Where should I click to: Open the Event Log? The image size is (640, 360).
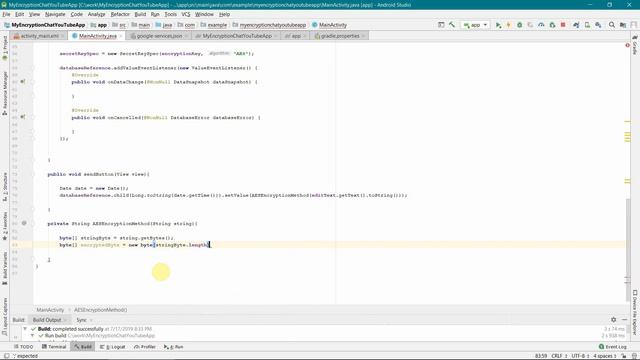(613, 347)
